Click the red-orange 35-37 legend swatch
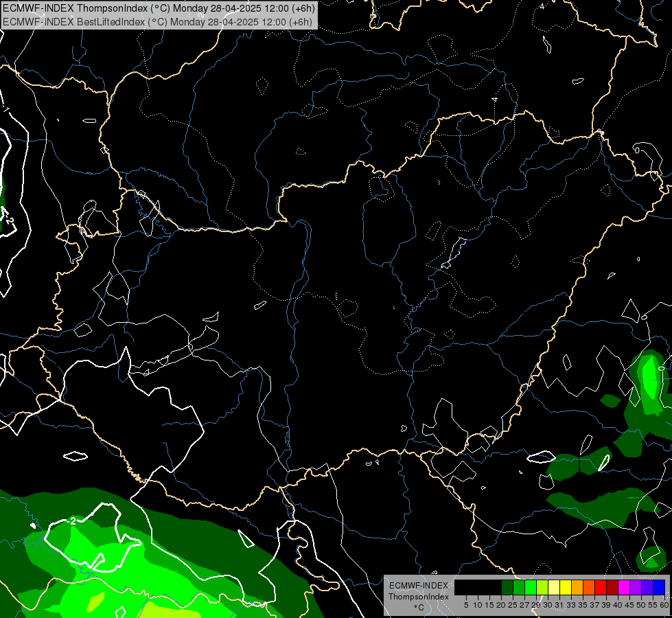This screenshot has width=672, height=618. click(589, 587)
